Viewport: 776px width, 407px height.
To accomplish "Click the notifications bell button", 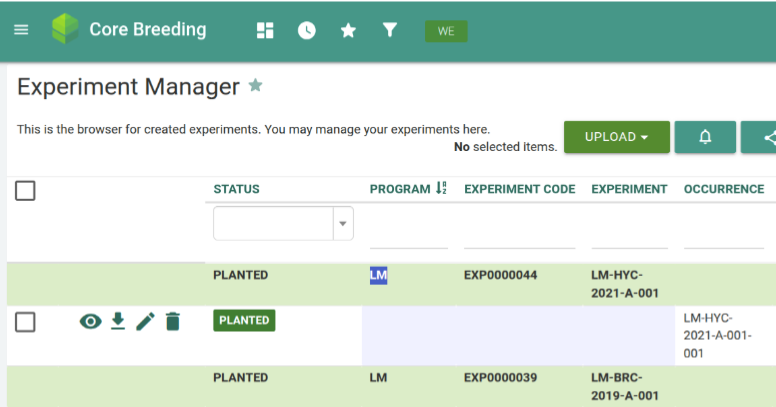I will pos(705,137).
